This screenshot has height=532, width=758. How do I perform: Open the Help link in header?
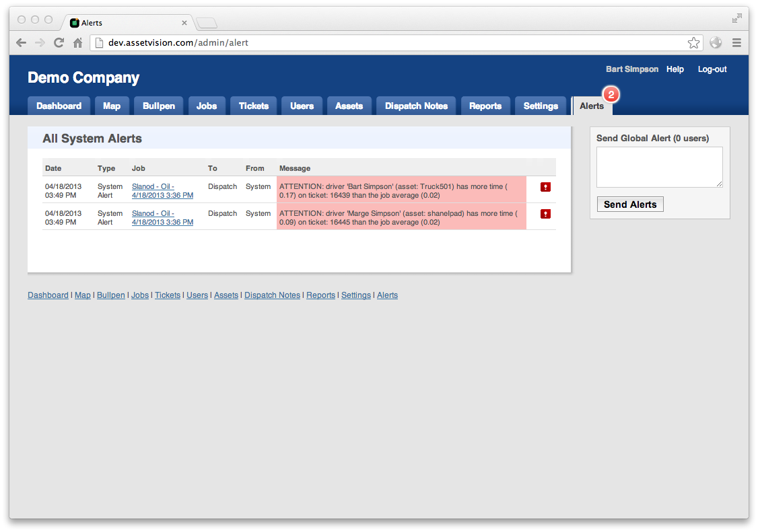[675, 69]
